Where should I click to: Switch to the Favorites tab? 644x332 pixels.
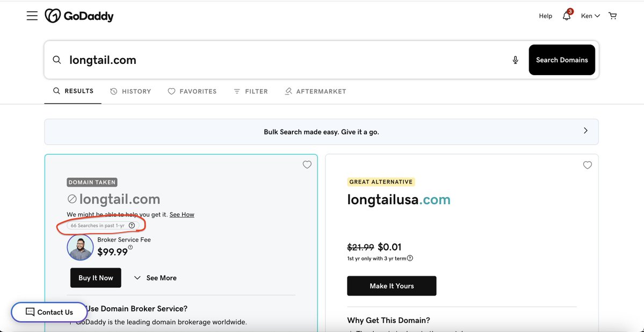coord(192,91)
